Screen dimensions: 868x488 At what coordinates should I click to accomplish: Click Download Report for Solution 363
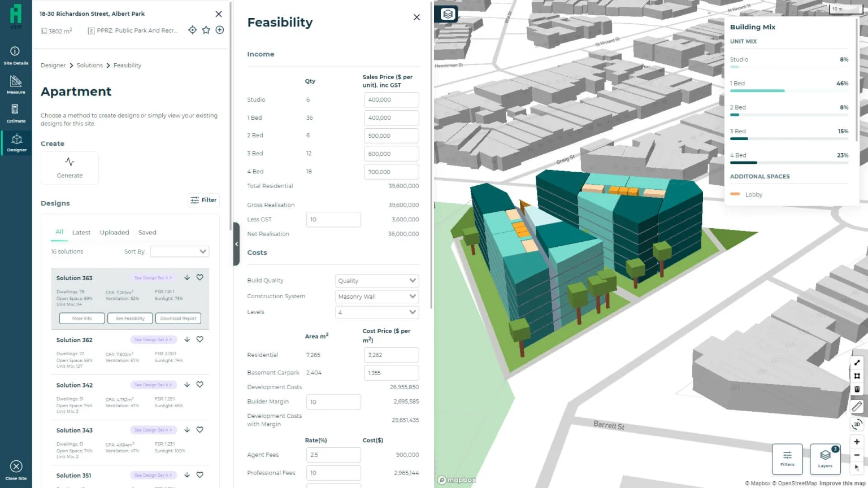[x=178, y=319]
